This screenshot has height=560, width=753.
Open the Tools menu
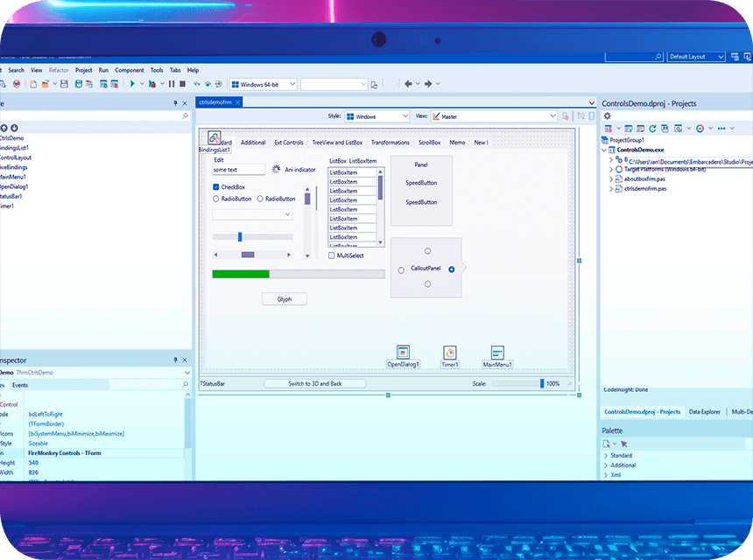click(157, 70)
